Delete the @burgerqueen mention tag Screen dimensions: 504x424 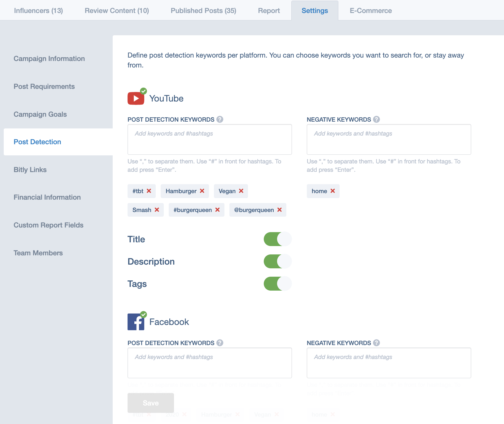pyautogui.click(x=280, y=210)
